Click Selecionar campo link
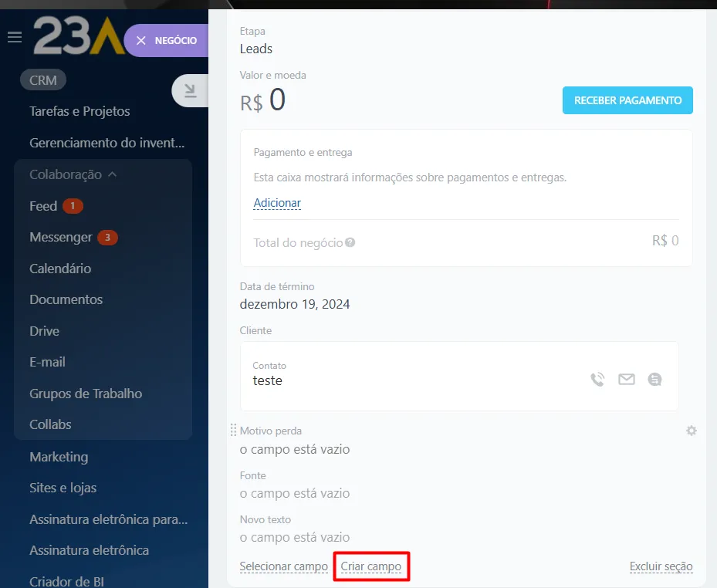 coord(283,566)
